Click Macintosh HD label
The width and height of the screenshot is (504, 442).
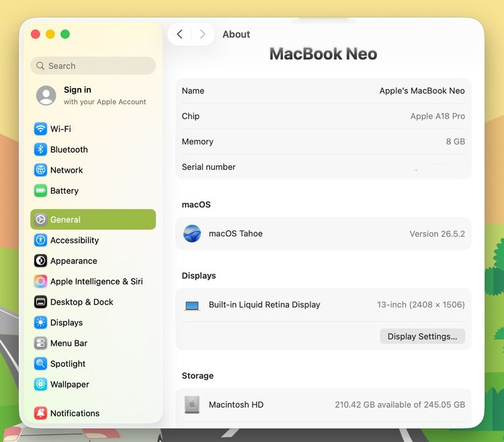click(236, 404)
